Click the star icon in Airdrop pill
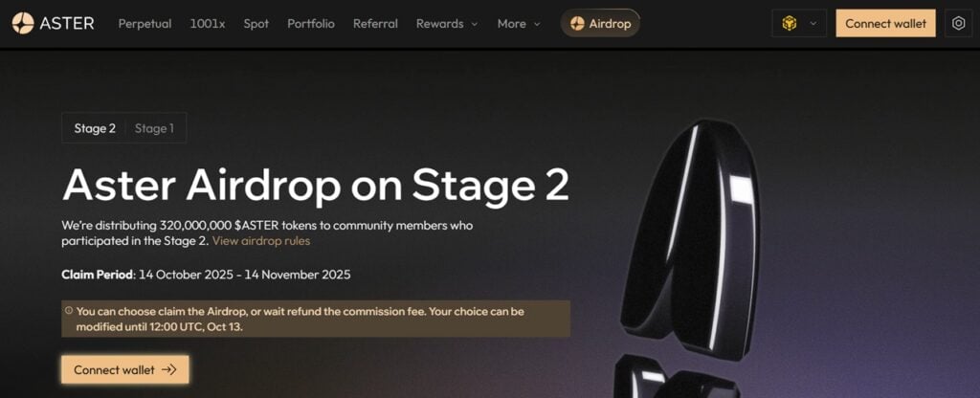980x398 pixels. click(577, 24)
